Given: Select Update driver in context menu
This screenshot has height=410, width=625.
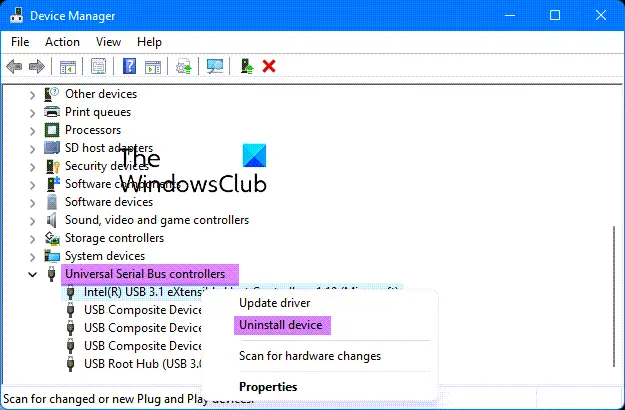Looking at the screenshot, I should (275, 303).
